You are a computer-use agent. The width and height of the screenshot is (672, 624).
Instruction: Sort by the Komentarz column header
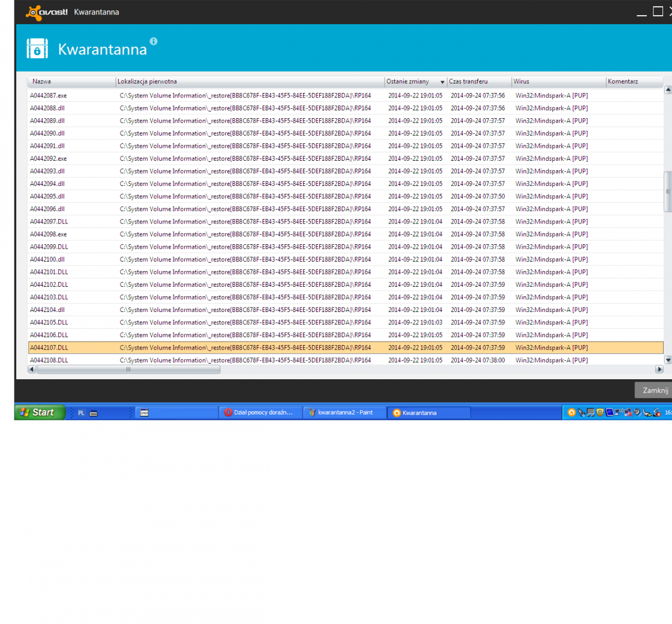[x=634, y=82]
